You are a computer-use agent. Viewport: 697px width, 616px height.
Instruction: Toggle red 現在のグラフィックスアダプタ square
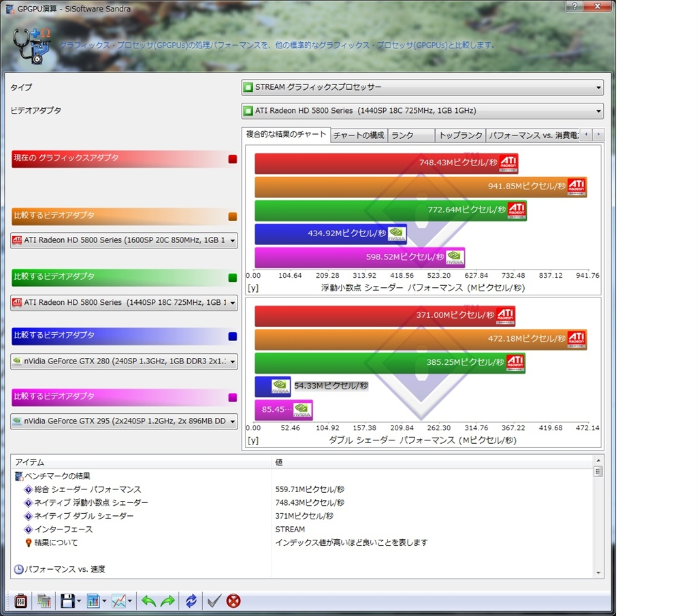[233, 159]
